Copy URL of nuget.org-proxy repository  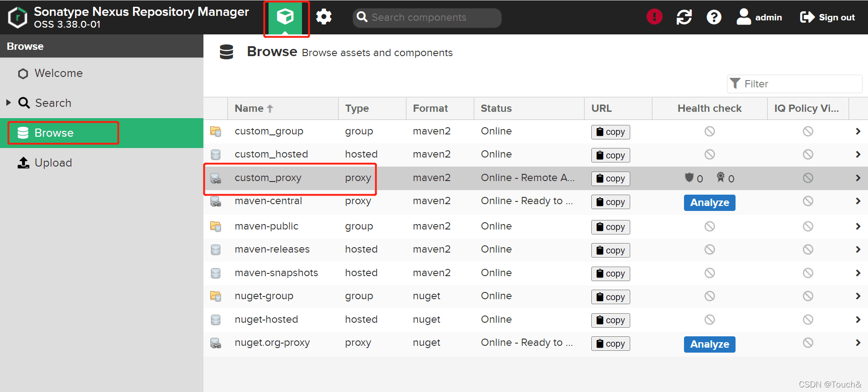(x=610, y=344)
